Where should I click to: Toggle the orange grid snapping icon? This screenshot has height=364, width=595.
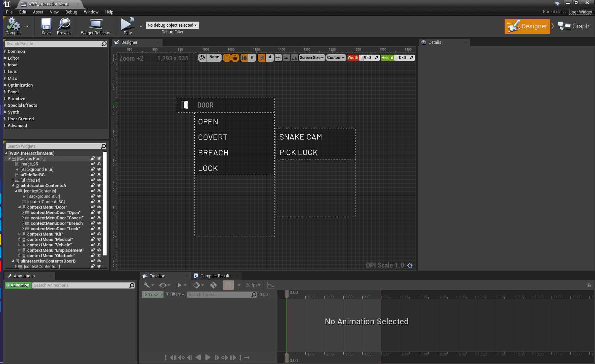[x=261, y=58]
